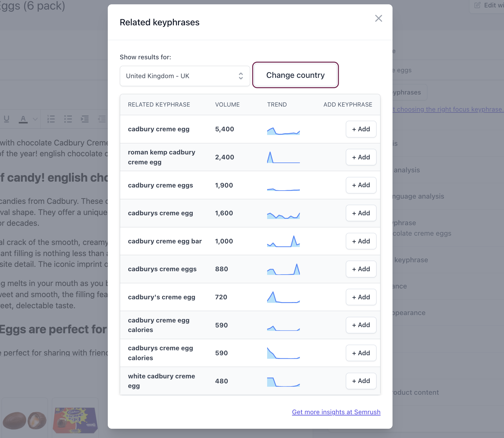Add the 'cadbury creme egg' keyphrase
The width and height of the screenshot is (504, 438).
361,129
